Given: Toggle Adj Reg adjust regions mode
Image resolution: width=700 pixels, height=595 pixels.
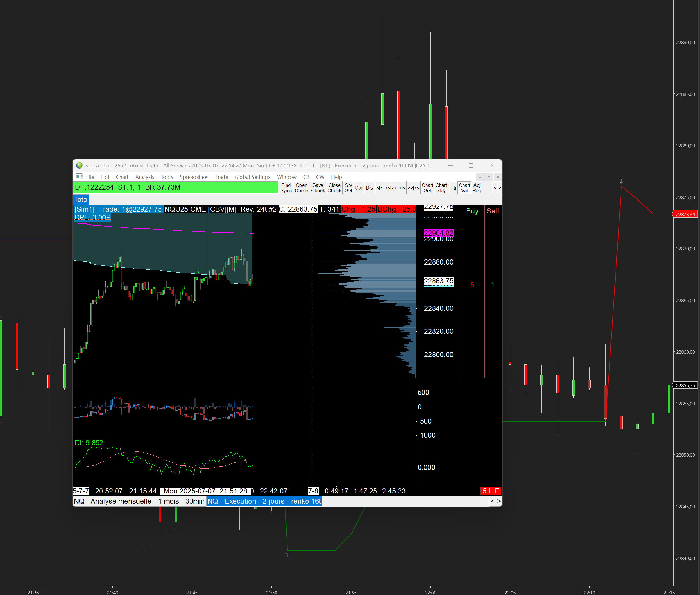Looking at the screenshot, I should 477,188.
